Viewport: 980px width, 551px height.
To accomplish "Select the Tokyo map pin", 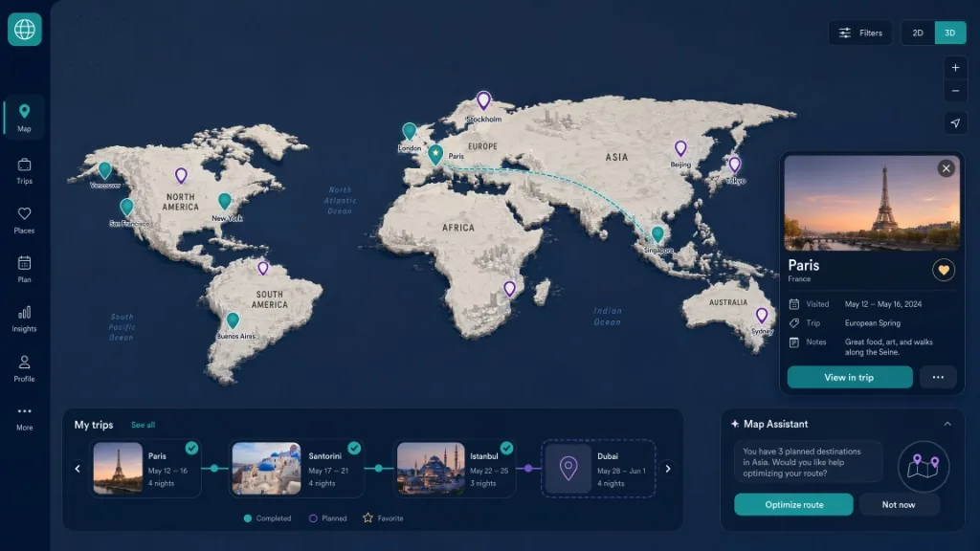I will click(x=734, y=165).
